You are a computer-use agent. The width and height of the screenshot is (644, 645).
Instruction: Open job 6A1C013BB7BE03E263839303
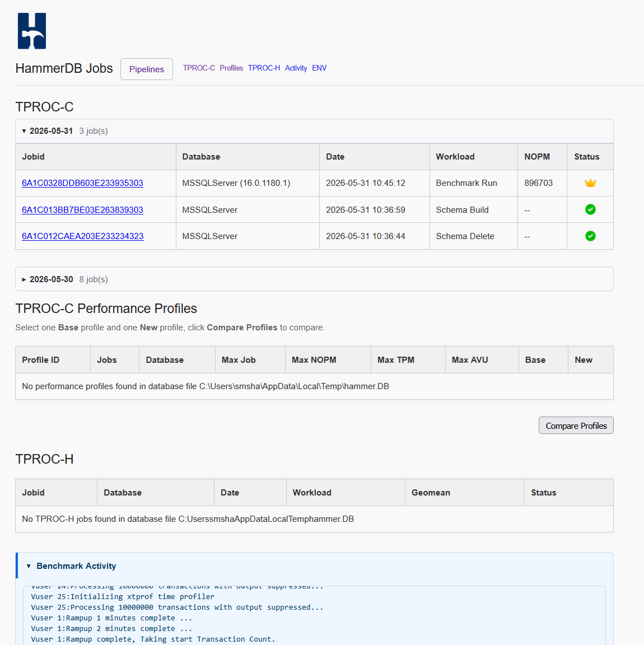(x=82, y=210)
